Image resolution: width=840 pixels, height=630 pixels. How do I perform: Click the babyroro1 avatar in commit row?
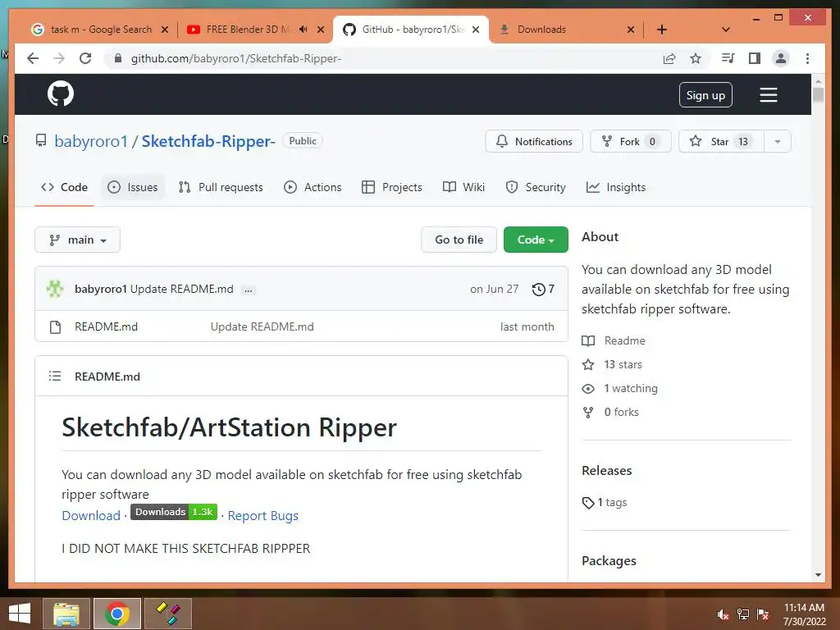[55, 289]
